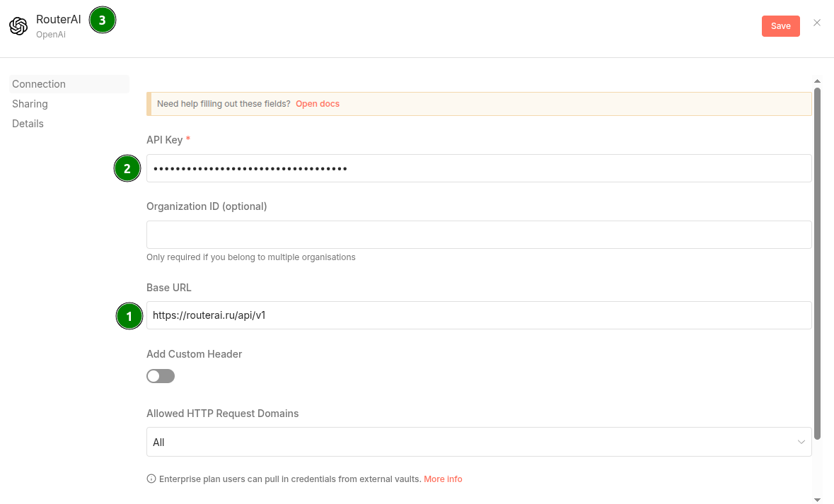The height and width of the screenshot is (504, 834).
Task: Click the OpenAI logo icon
Action: [18, 26]
